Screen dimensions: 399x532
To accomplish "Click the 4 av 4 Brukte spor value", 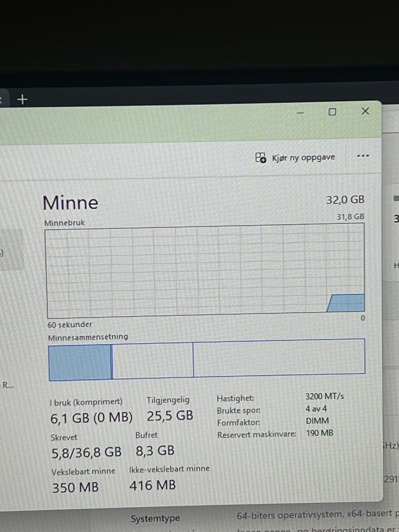I will pos(316,409).
